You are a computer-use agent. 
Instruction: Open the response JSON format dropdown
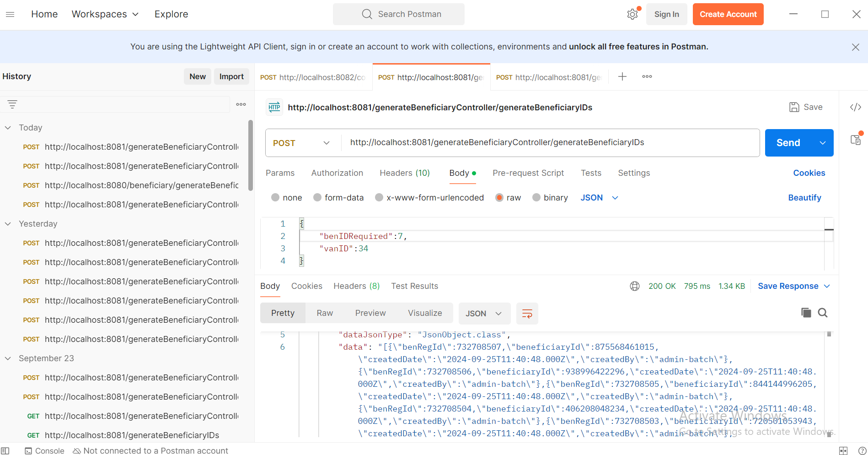(484, 314)
